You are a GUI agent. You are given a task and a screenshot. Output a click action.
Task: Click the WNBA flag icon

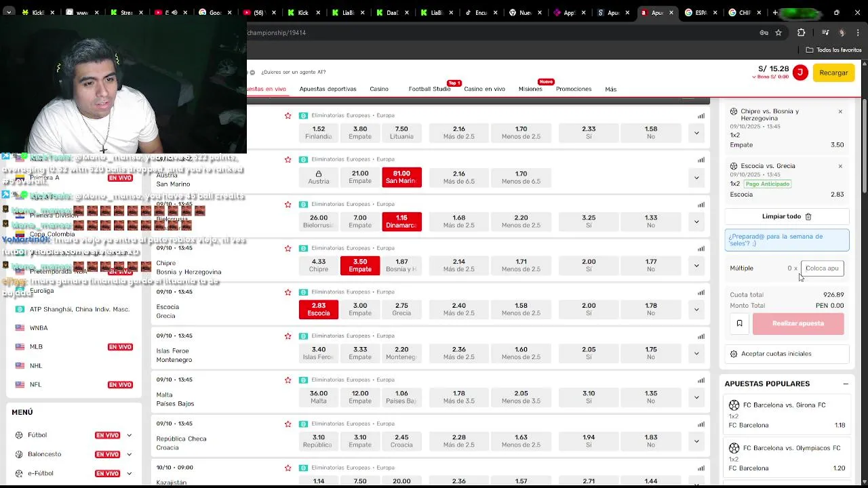click(x=20, y=328)
